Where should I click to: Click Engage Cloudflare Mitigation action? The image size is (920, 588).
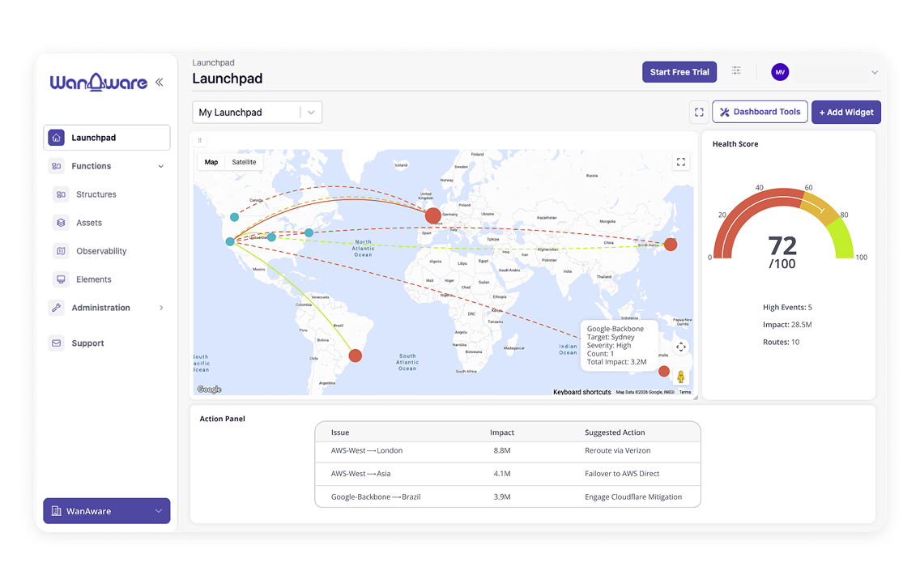(x=633, y=496)
